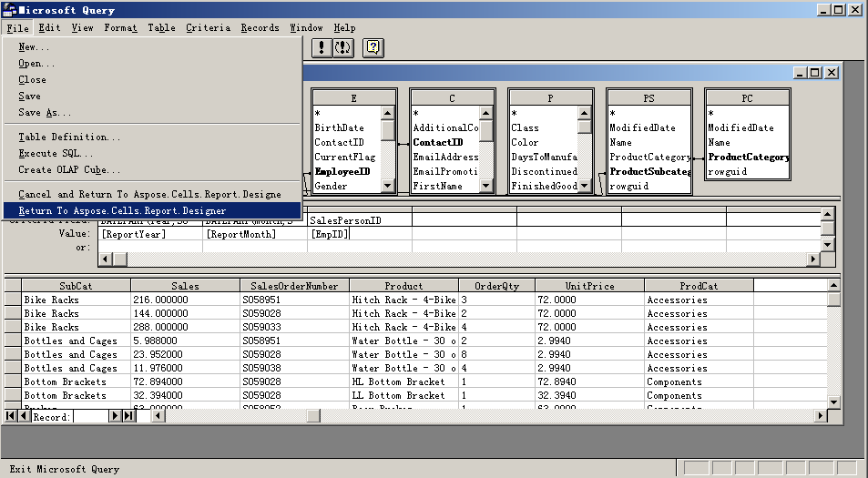868x478 pixels.
Task: Open the Table menu
Action: tap(161, 27)
